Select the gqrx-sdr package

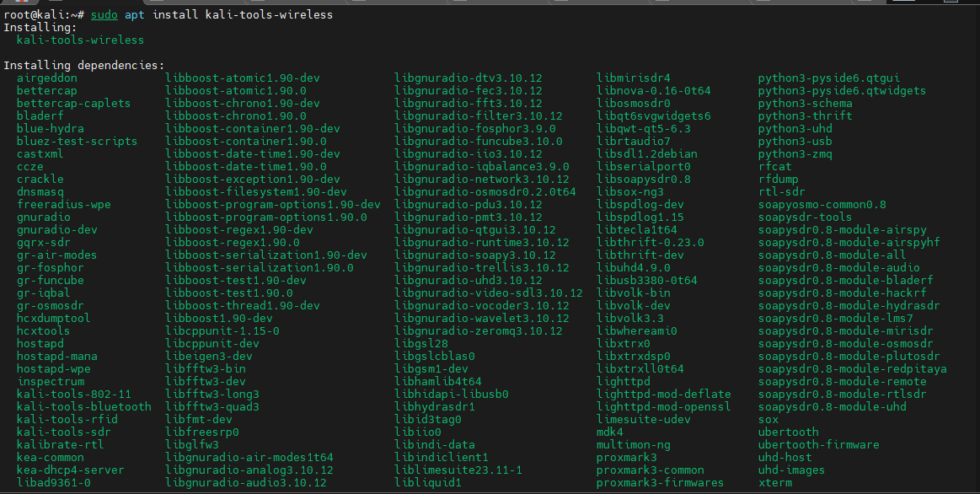pyautogui.click(x=43, y=243)
